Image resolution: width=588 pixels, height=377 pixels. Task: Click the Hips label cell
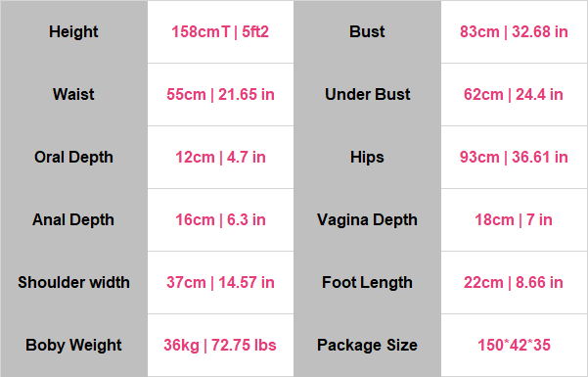point(367,157)
